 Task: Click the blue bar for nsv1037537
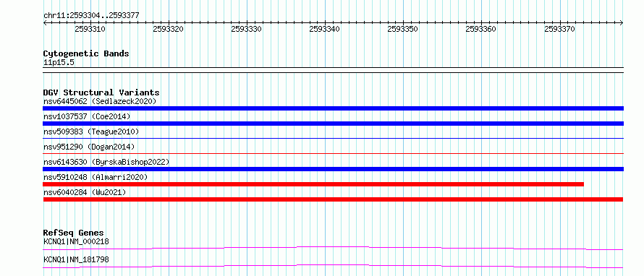pos(333,124)
